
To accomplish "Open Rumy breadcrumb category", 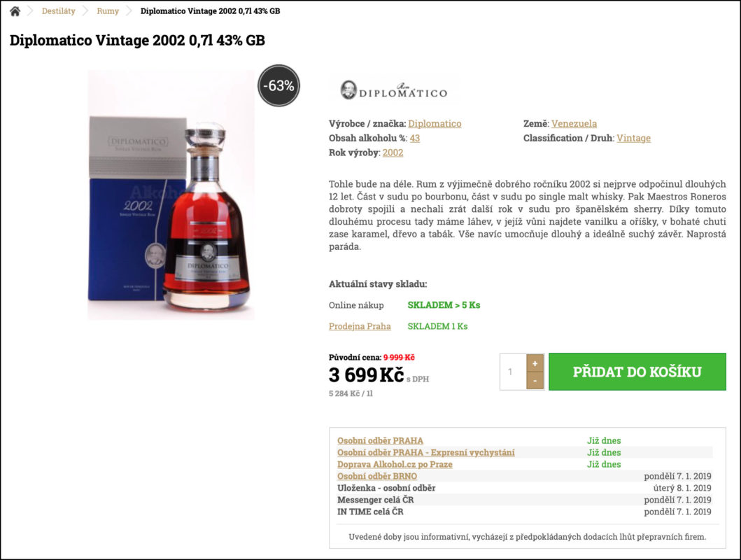I will click(x=108, y=11).
